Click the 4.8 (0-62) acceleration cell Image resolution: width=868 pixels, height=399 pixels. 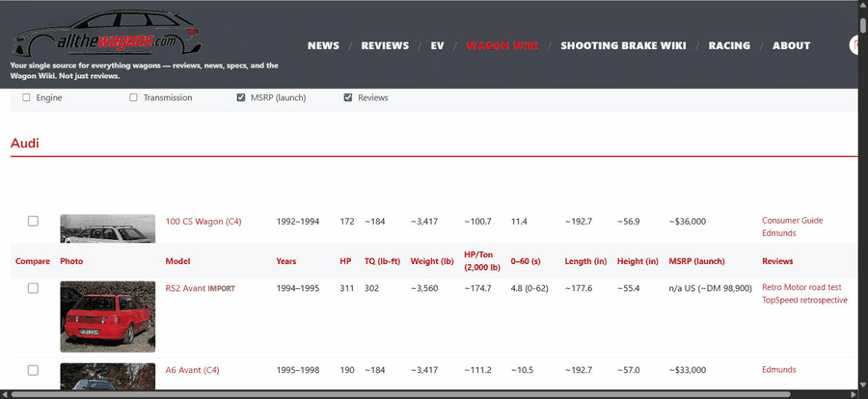click(529, 288)
